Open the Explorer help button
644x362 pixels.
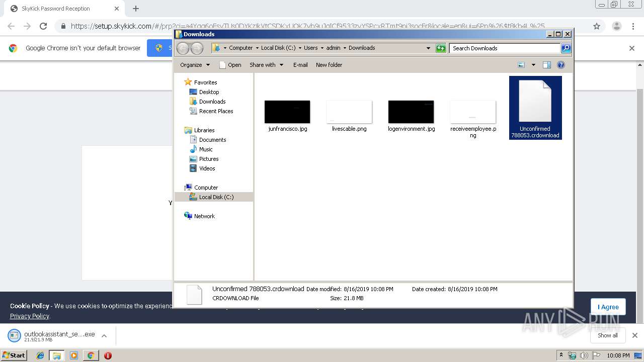561,65
